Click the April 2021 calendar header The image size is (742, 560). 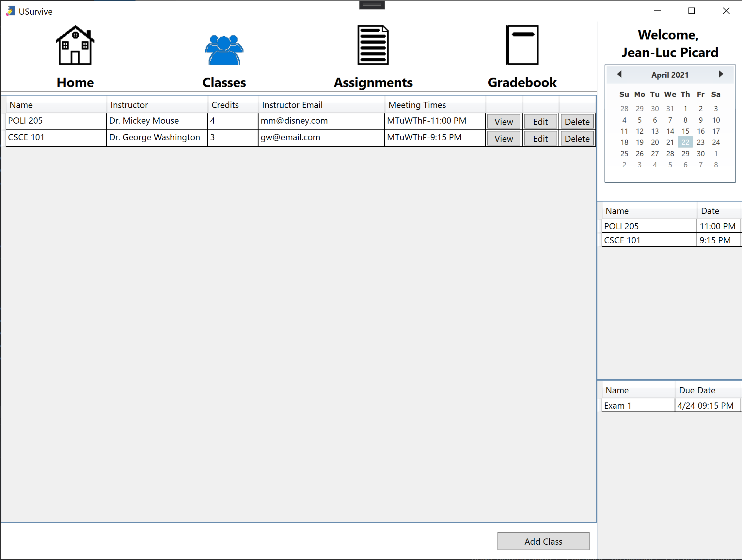point(670,75)
